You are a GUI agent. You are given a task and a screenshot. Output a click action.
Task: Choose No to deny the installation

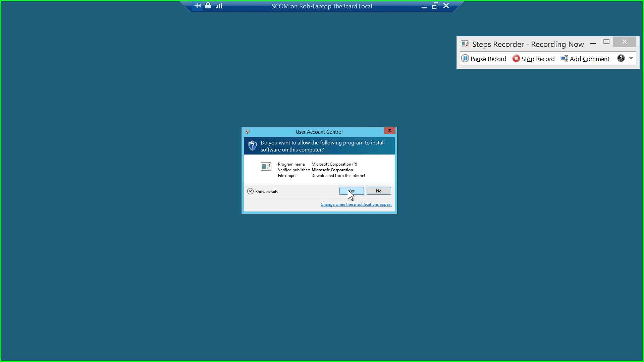click(379, 191)
